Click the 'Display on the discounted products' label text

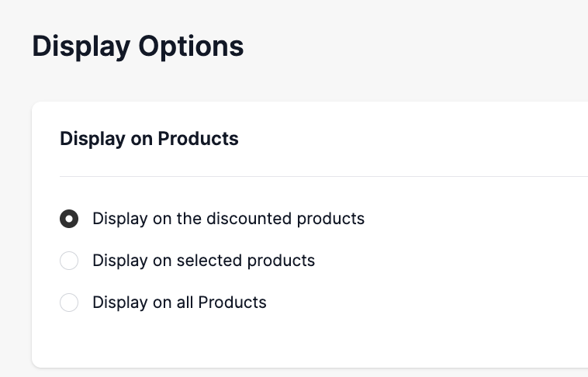(228, 219)
